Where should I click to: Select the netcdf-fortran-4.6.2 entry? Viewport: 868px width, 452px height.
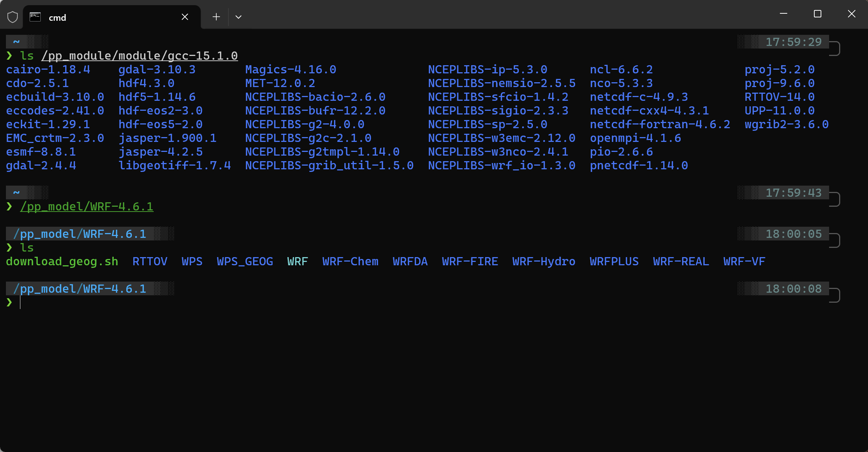click(660, 124)
